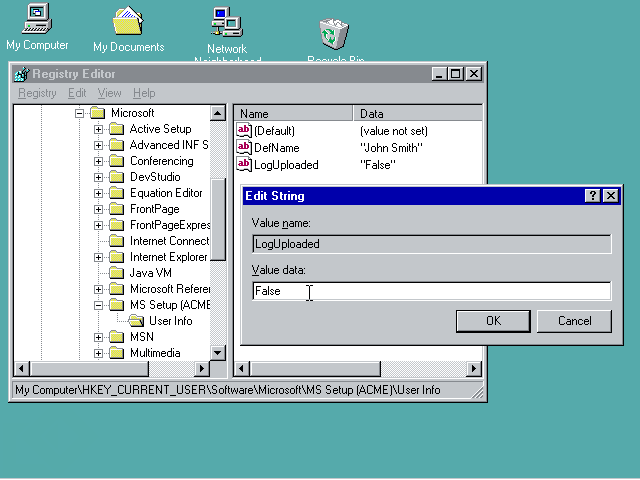Select the (Default) value name
640x480 pixels.
point(274,131)
